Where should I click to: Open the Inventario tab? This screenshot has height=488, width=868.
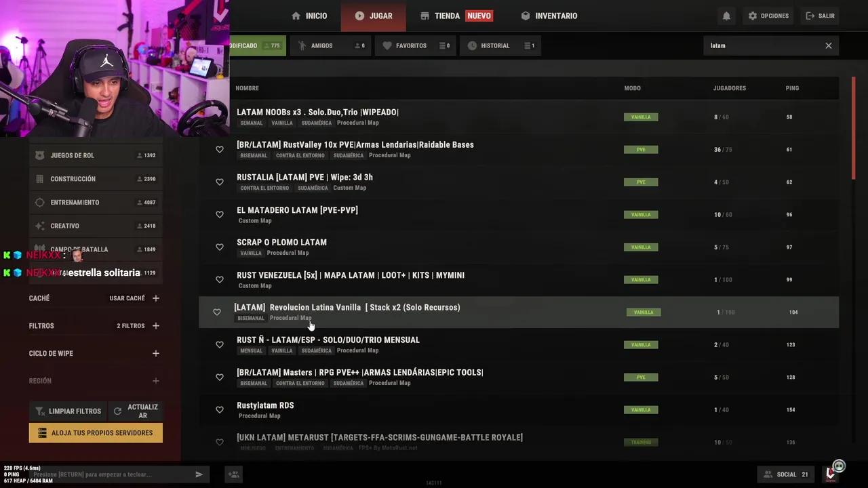pos(549,16)
